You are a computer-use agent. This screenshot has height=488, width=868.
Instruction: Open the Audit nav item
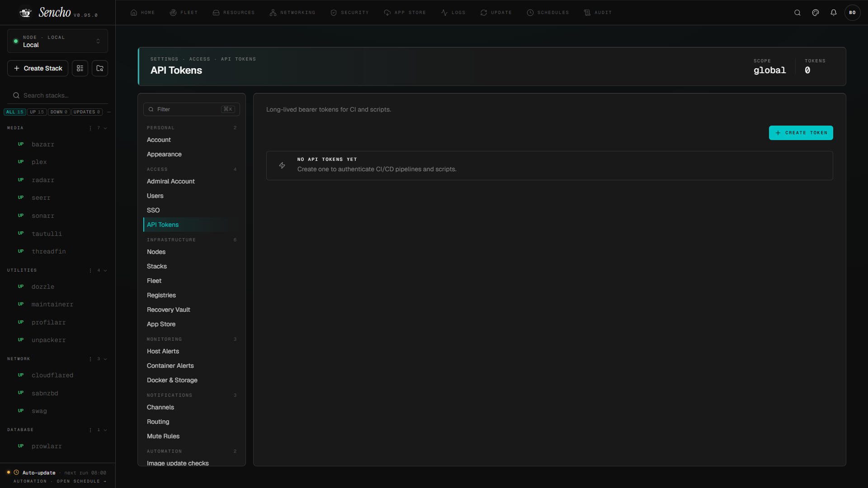pos(598,13)
